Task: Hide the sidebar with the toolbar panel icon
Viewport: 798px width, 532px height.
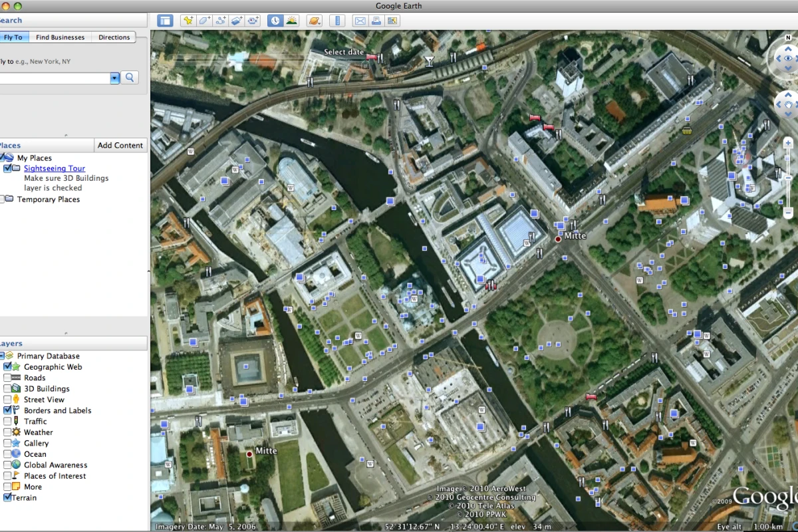Action: click(x=165, y=21)
